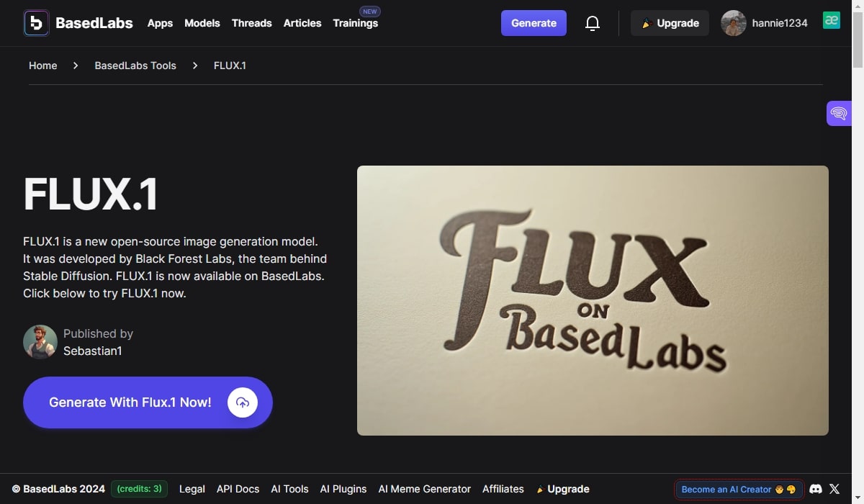
Task: Click Sebastian1's publisher avatar
Action: [40, 342]
